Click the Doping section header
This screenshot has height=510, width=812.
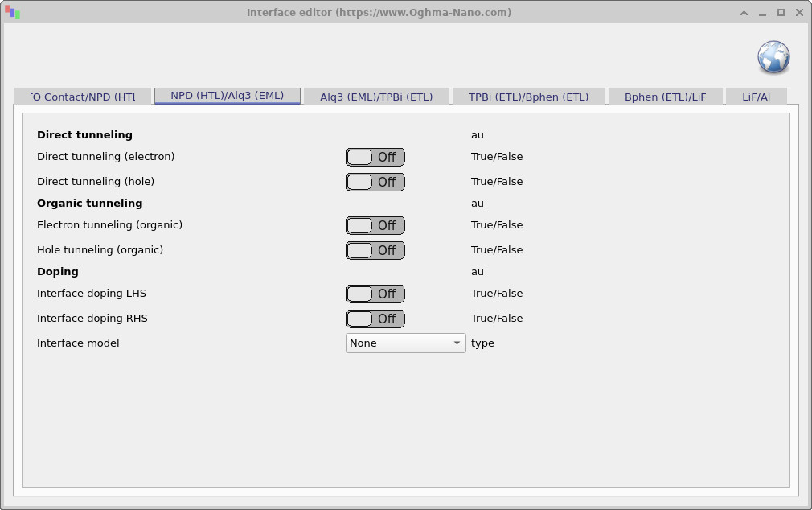coord(57,271)
